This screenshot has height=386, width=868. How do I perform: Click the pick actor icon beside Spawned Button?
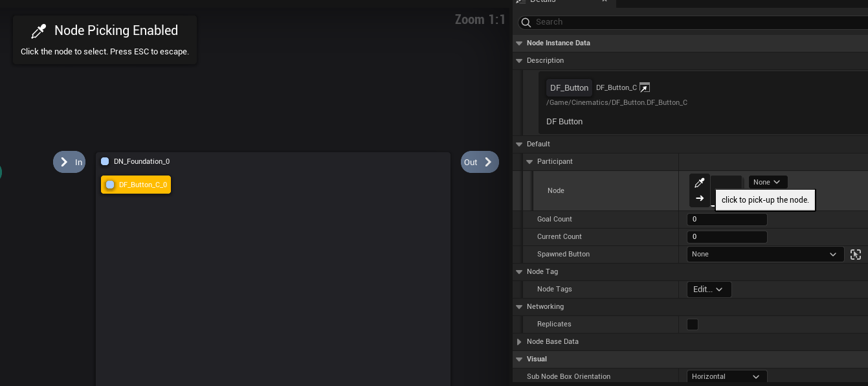coord(856,255)
